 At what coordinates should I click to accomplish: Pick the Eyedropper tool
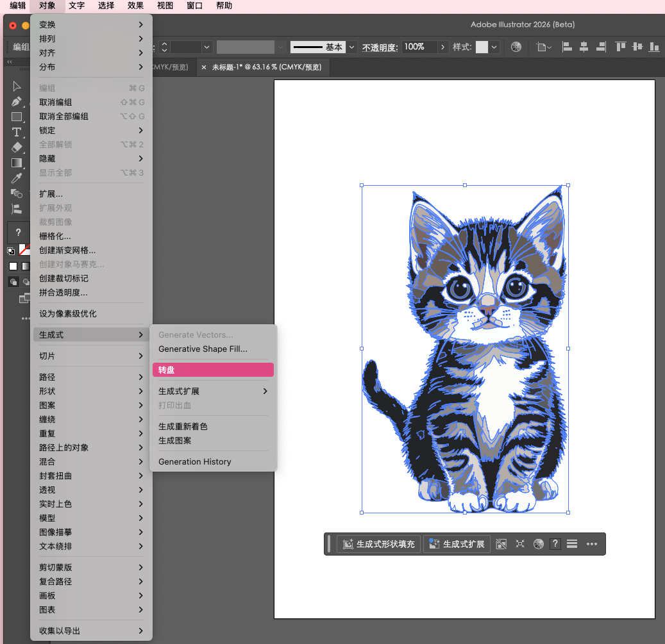[17, 178]
